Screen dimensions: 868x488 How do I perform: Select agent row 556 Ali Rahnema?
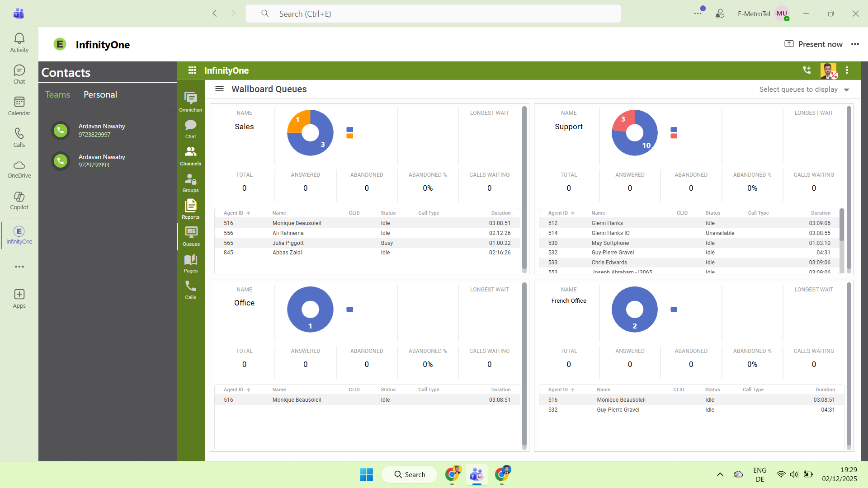coord(367,233)
